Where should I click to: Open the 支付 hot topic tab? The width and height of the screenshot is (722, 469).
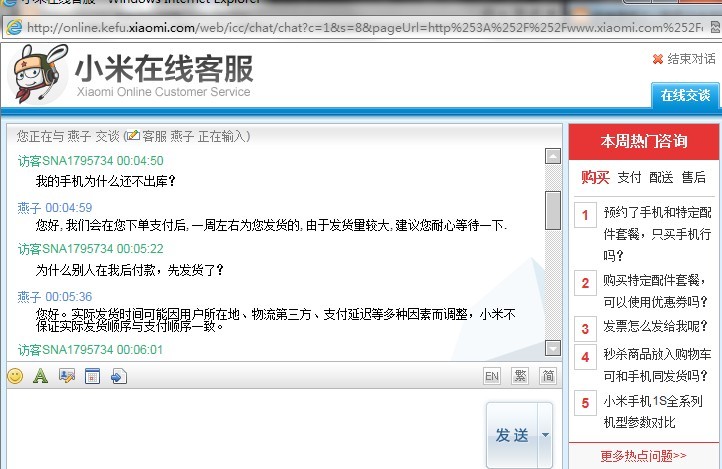(x=629, y=177)
